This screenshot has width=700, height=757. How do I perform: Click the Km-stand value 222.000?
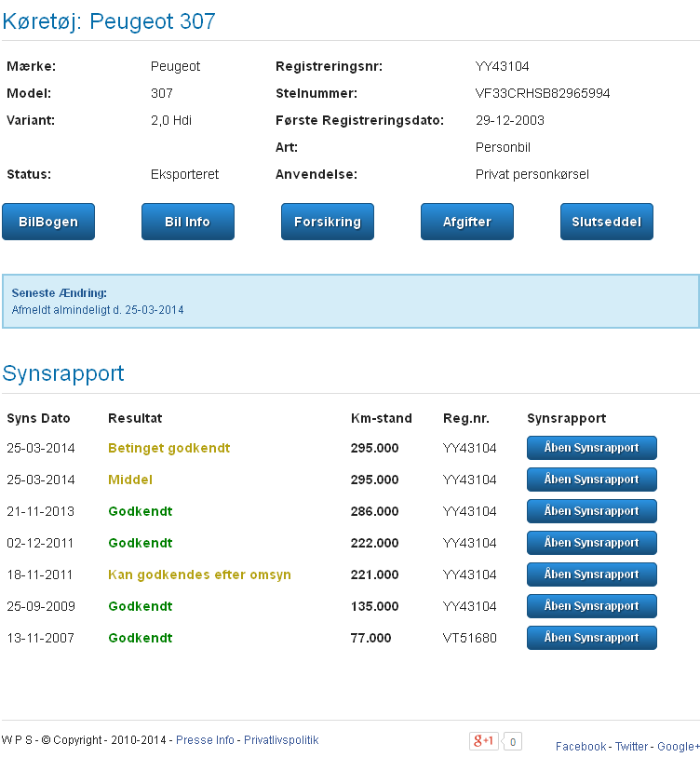pos(374,543)
